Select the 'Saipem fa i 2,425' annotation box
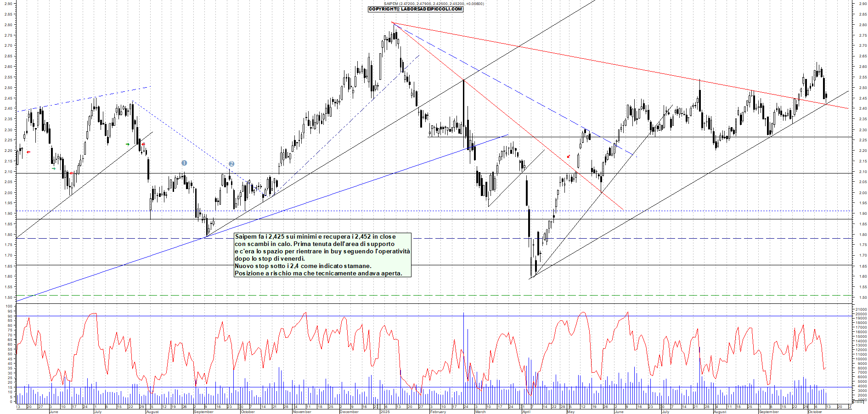 tap(322, 255)
